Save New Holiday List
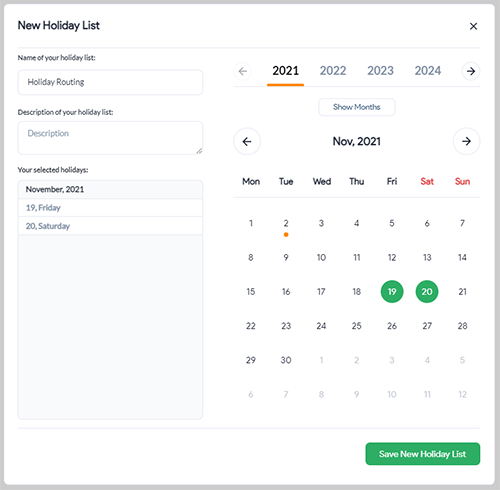The width and height of the screenshot is (500, 490). click(423, 454)
